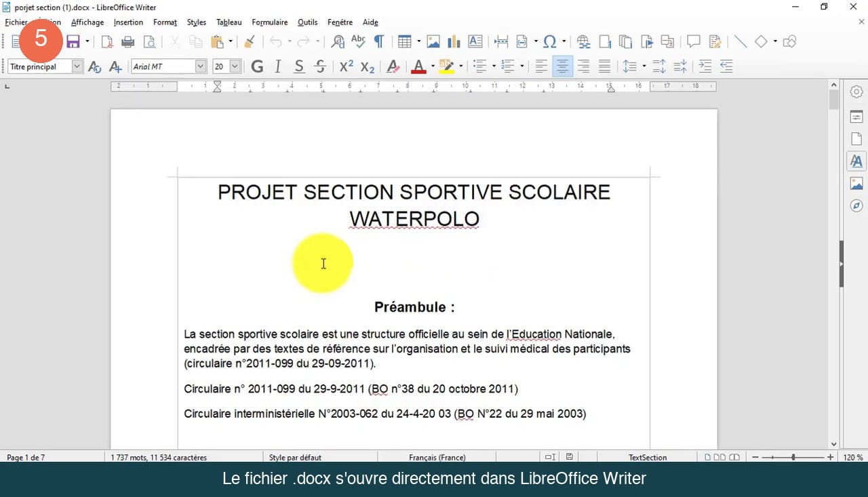Open the font size dropdown
This screenshot has width=868, height=497.
(x=235, y=66)
